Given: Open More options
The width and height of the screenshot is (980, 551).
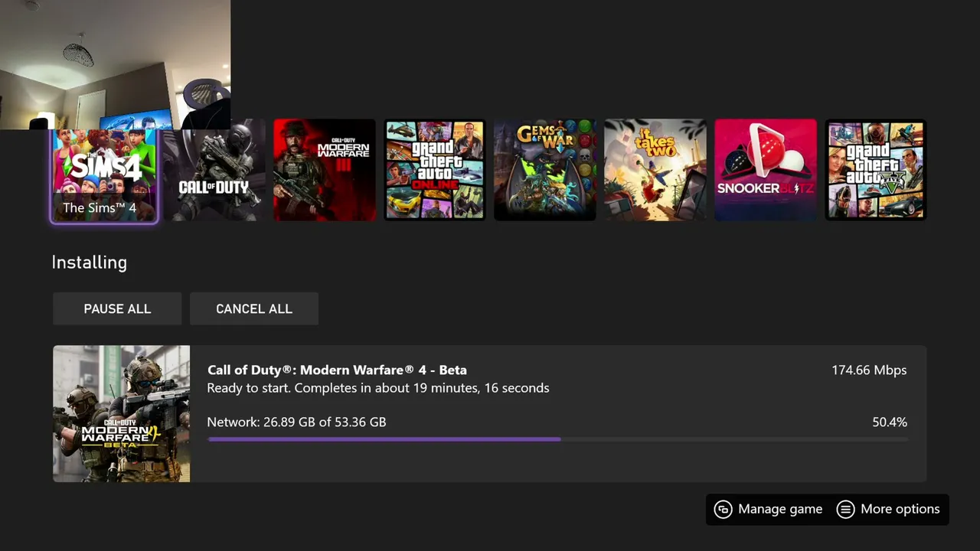Looking at the screenshot, I should pyautogui.click(x=889, y=510).
